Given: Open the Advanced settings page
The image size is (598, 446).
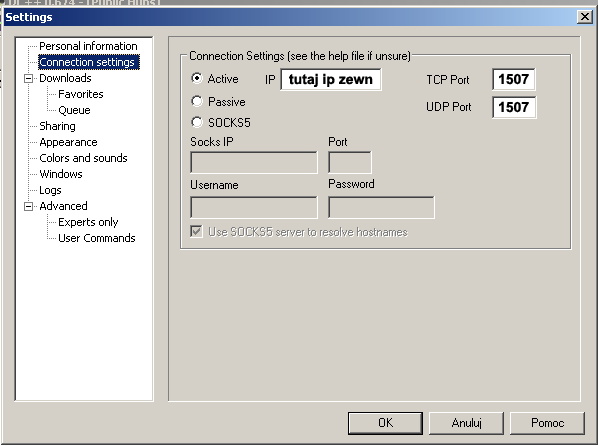Looking at the screenshot, I should click(x=63, y=206).
